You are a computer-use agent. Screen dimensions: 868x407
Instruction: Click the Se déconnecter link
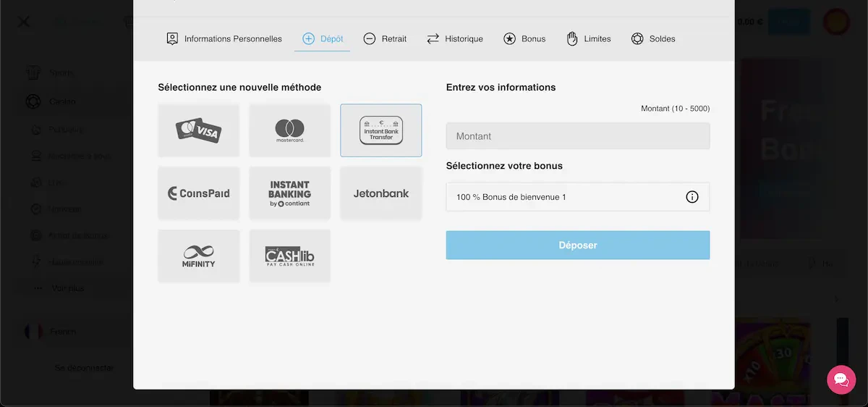coord(84,368)
